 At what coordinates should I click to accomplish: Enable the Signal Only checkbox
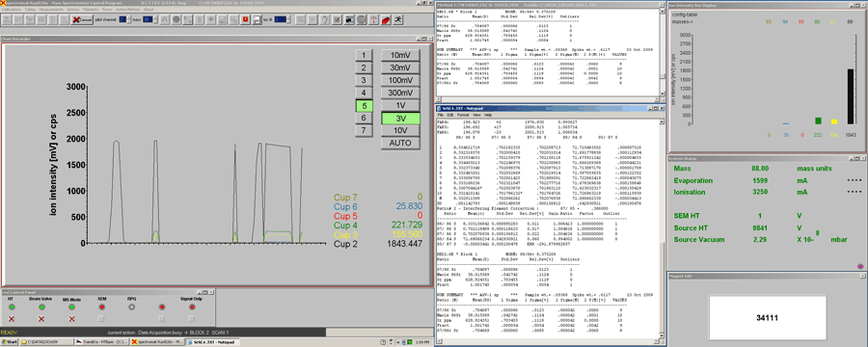(192, 319)
